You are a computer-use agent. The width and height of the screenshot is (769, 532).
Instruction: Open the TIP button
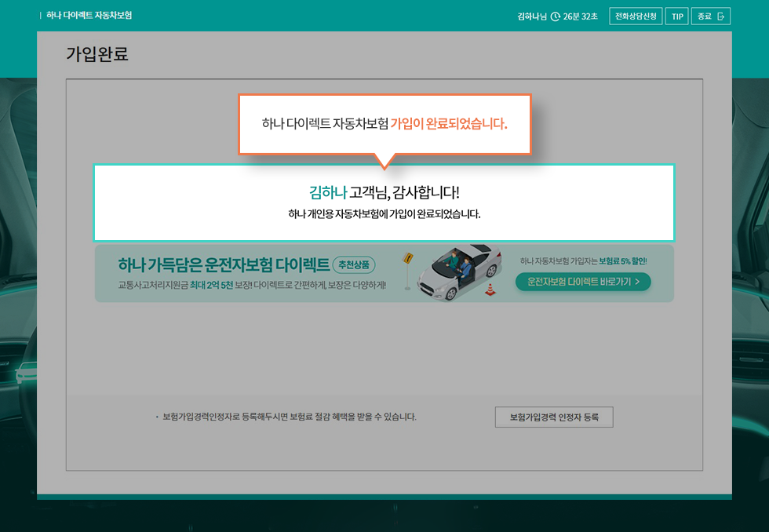click(677, 16)
